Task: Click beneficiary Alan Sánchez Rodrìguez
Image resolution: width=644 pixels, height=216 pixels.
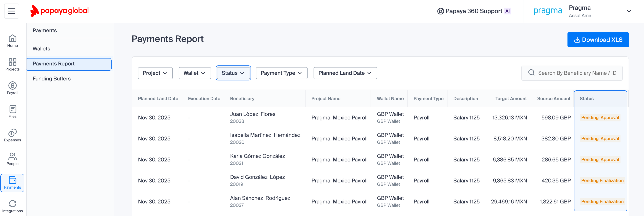Action: click(x=260, y=198)
